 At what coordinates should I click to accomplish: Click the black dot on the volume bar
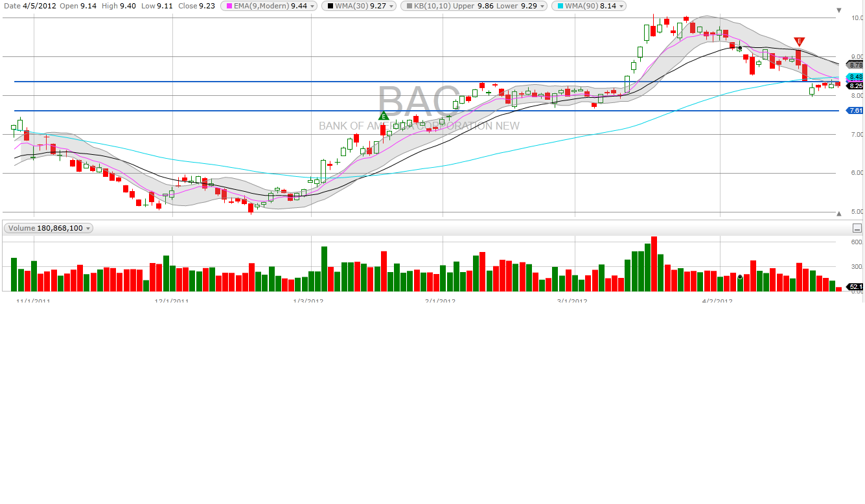tap(740, 277)
